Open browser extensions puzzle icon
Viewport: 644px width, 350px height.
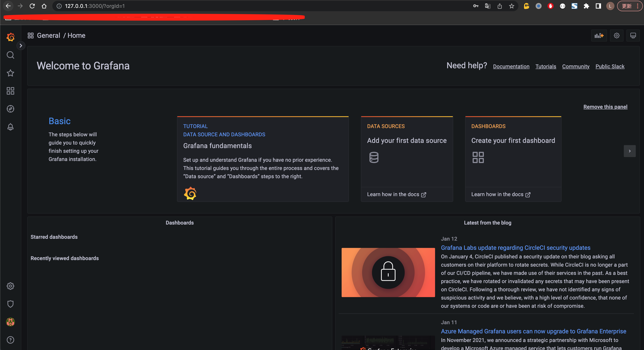point(586,6)
